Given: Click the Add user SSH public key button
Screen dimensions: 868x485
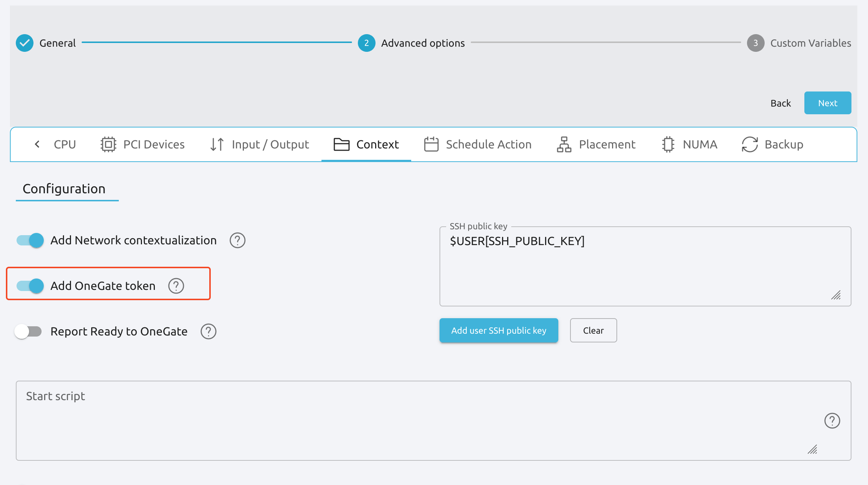Looking at the screenshot, I should tap(499, 330).
